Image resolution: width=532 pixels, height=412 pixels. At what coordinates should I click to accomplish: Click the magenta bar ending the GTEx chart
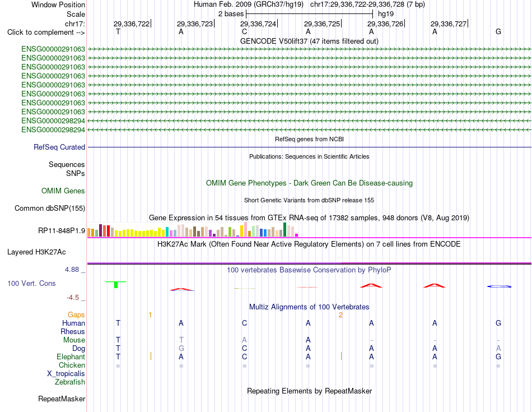coord(297,235)
